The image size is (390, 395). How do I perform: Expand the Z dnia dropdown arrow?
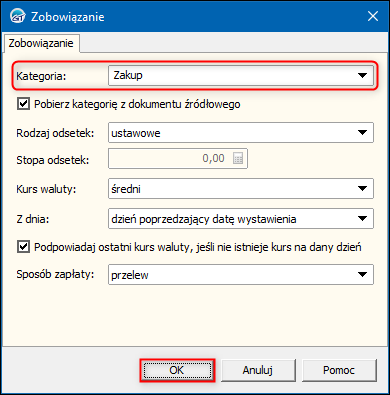362,219
